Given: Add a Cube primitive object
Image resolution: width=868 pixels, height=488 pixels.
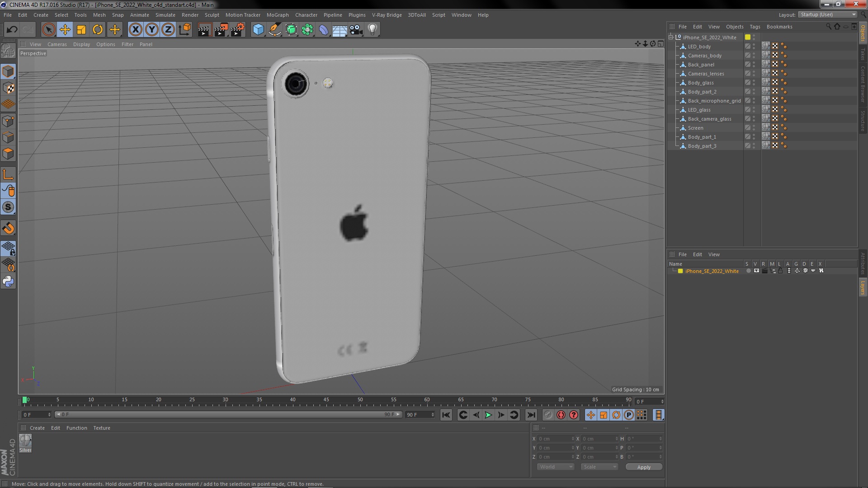Looking at the screenshot, I should point(258,30).
